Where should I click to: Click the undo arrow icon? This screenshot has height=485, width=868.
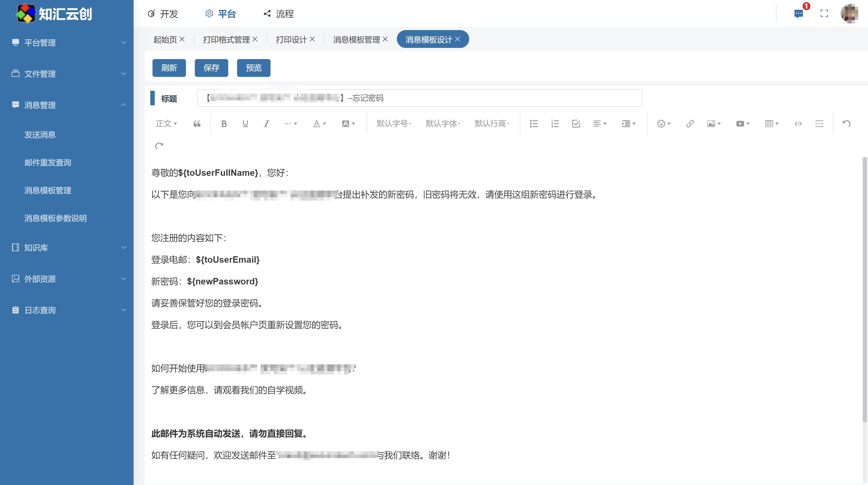click(847, 124)
